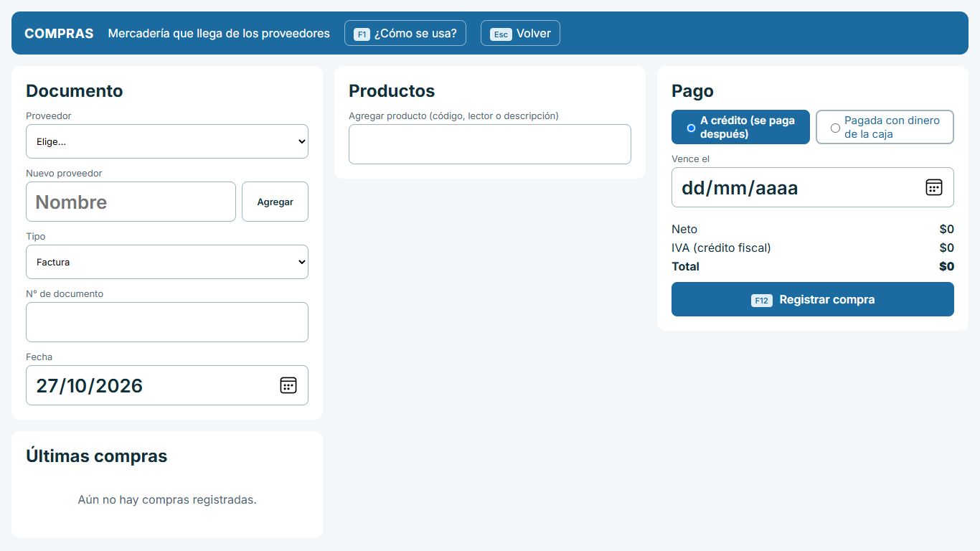
Task: Click the Documento heading
Action: (x=75, y=91)
